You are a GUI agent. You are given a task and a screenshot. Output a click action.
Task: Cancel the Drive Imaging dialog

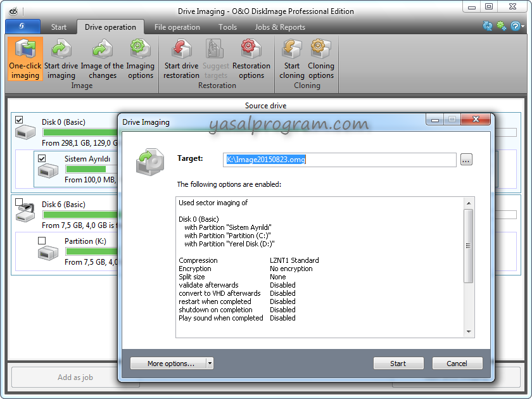click(x=457, y=364)
